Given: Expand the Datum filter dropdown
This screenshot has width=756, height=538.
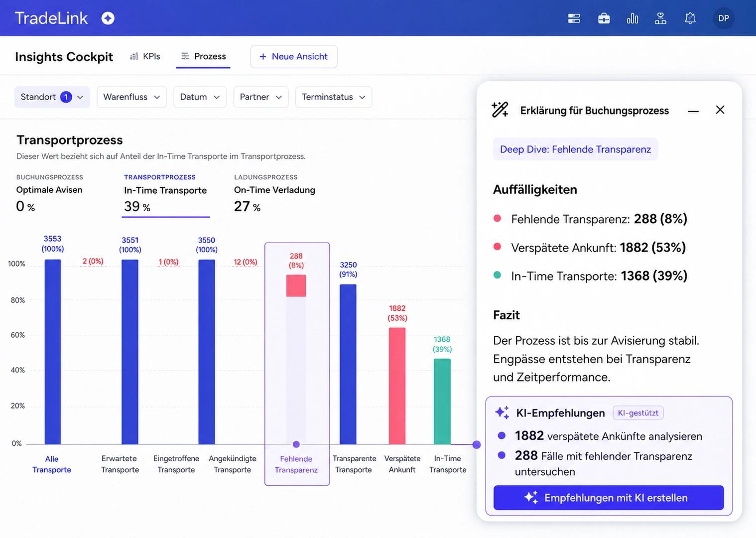Looking at the screenshot, I should 200,97.
